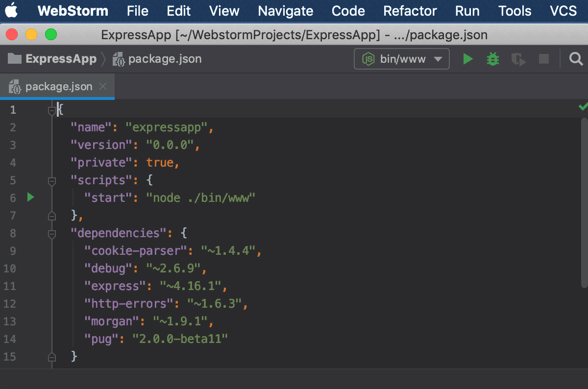Click the "morgan" dependency key
Image resolution: width=588 pixels, height=389 pixels.
112,321
